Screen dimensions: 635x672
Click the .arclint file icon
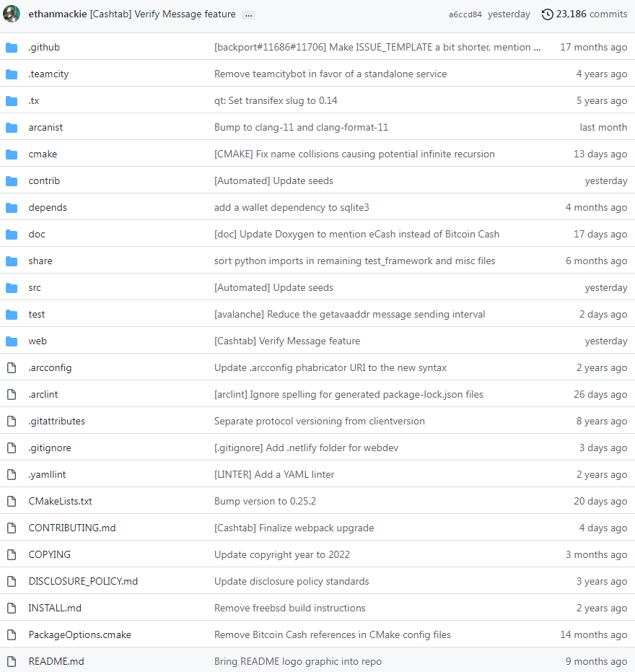point(12,394)
